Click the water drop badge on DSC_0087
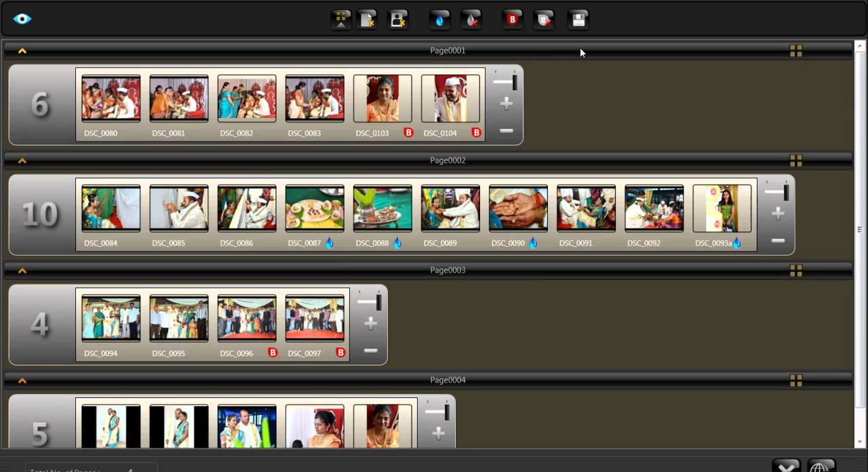Image resolution: width=868 pixels, height=472 pixels. click(330, 243)
